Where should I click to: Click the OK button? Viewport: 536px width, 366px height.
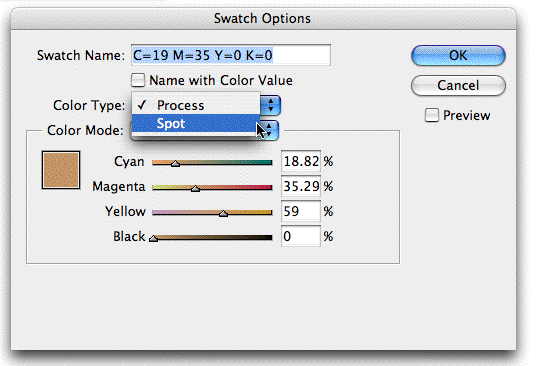coord(458,55)
